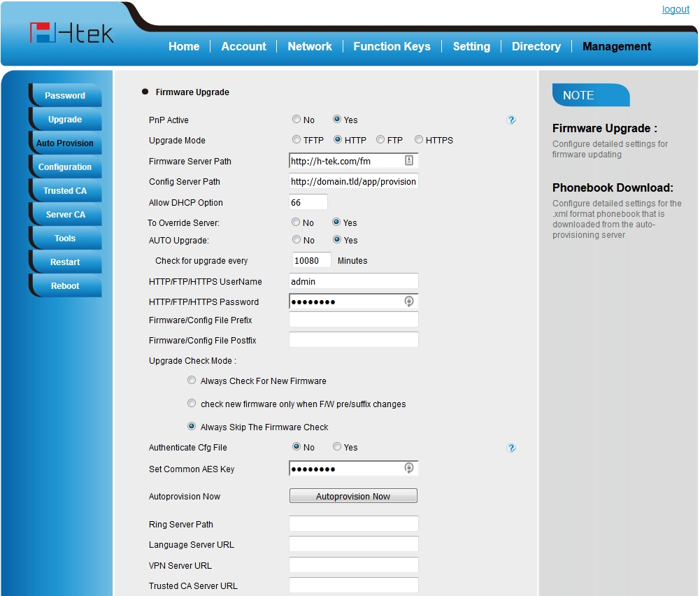This screenshot has height=596, width=700.
Task: Go to the Network tab
Action: 310,46
